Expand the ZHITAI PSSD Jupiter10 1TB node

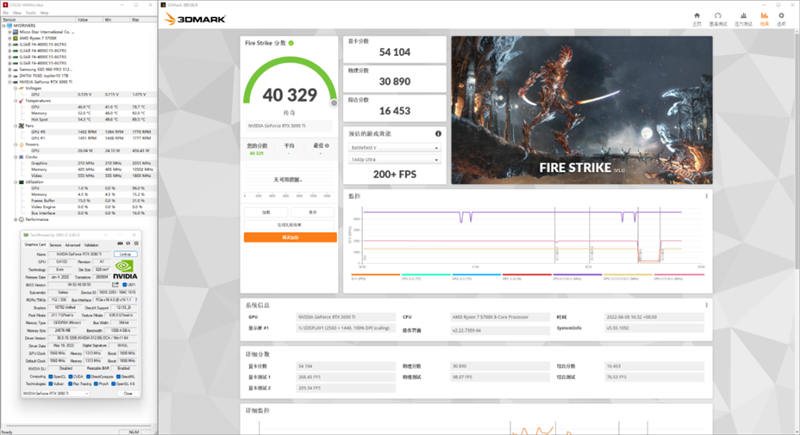(10, 75)
